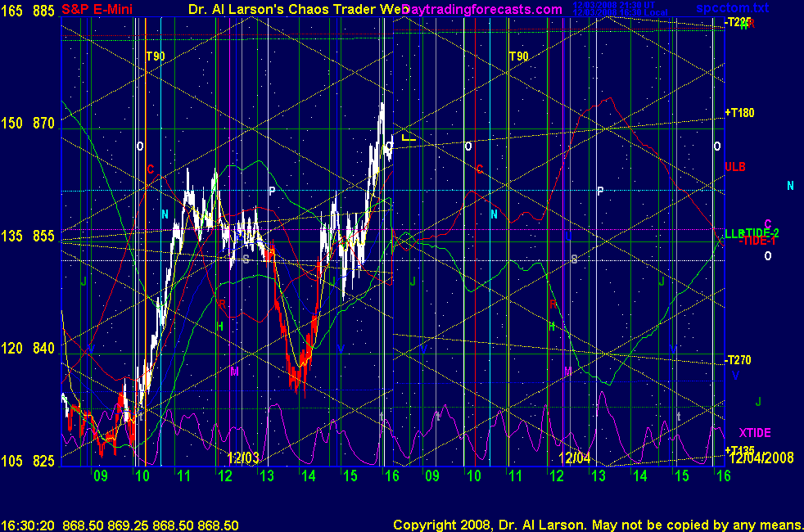Viewport: 804px width, 532px height.
Task: Select the +T135 label at bottom right
Action: tap(739, 450)
